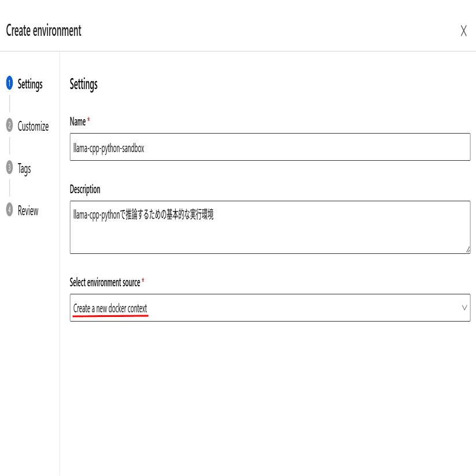Click the Japanese description text
The height and width of the screenshot is (476, 476).
point(143,215)
